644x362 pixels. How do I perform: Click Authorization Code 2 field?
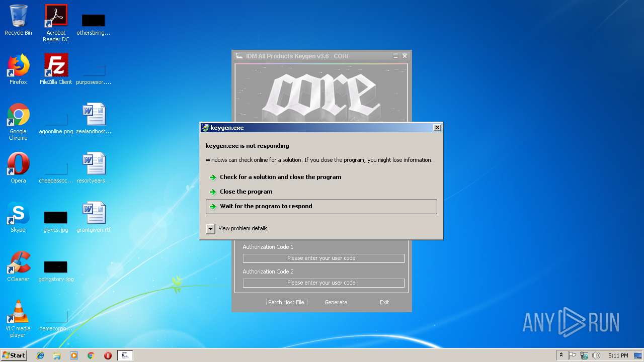[x=324, y=283]
